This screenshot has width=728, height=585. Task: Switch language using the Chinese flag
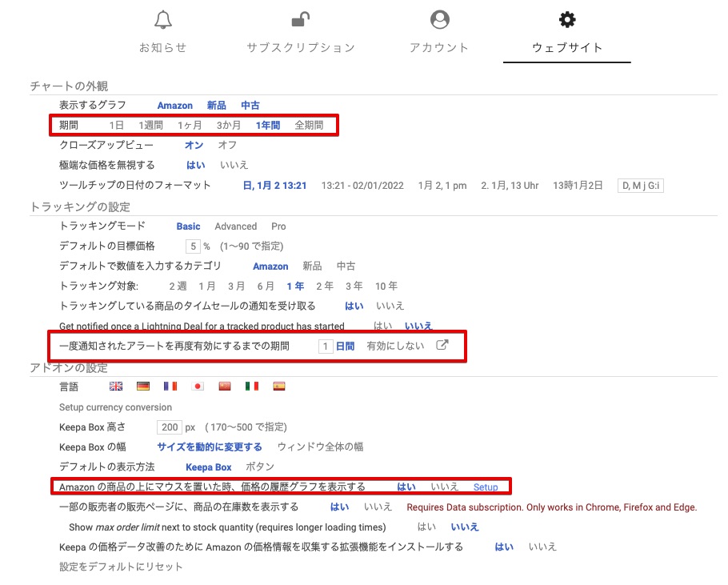225,387
